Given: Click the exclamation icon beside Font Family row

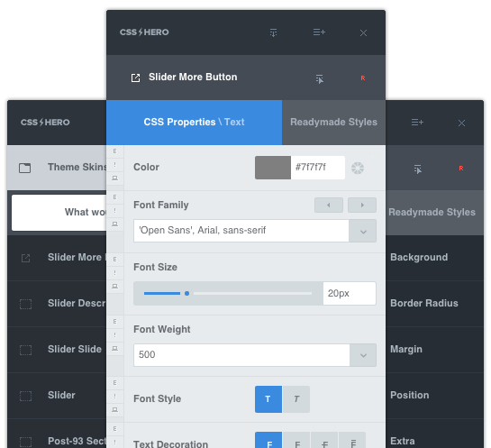Looking at the screenshot, I should tap(115, 211).
